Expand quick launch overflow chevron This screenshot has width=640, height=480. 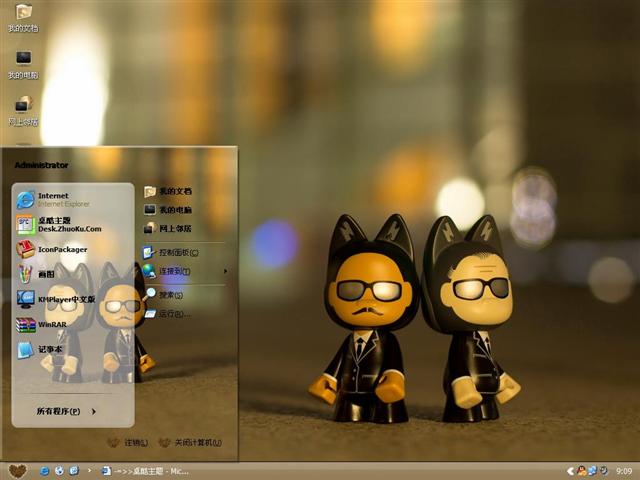[89, 471]
